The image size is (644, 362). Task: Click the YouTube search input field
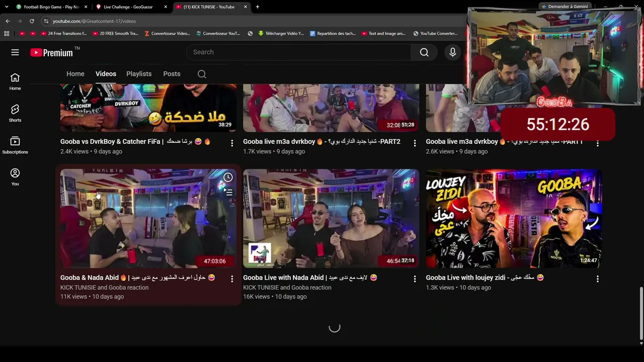(x=299, y=52)
